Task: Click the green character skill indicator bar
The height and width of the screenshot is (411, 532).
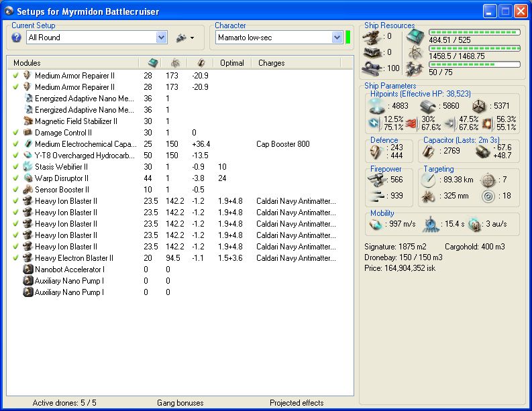Action: click(348, 38)
